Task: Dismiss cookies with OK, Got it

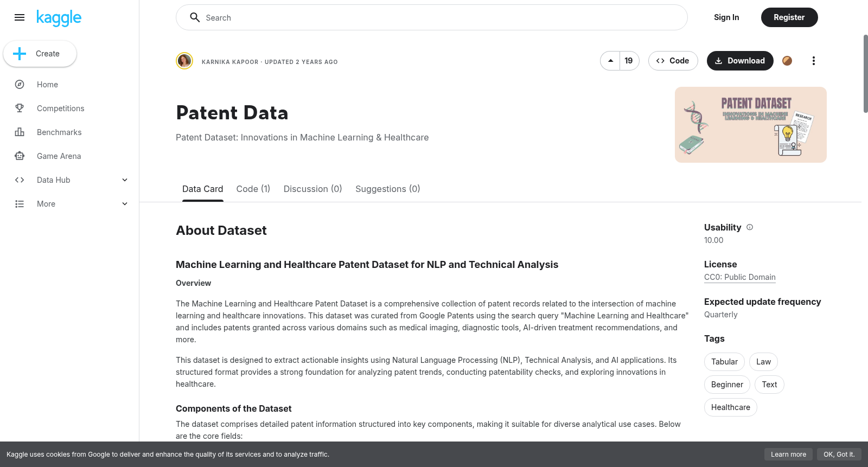Action: point(839,455)
